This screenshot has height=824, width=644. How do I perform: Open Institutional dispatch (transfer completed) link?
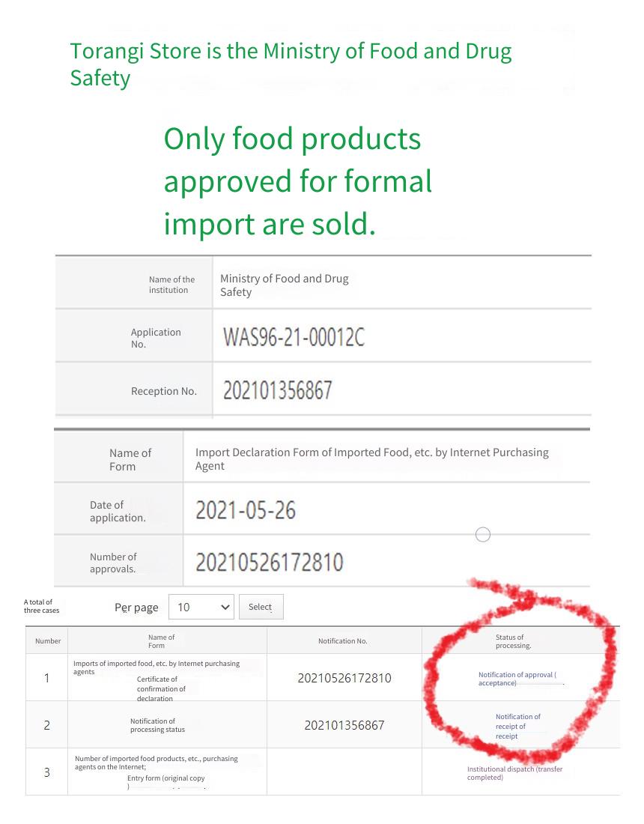pos(514,773)
